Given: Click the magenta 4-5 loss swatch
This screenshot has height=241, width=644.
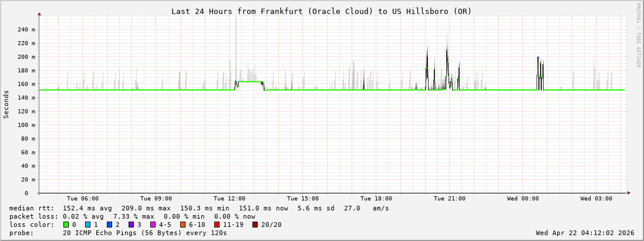Looking at the screenshot, I should pyautogui.click(x=153, y=225).
